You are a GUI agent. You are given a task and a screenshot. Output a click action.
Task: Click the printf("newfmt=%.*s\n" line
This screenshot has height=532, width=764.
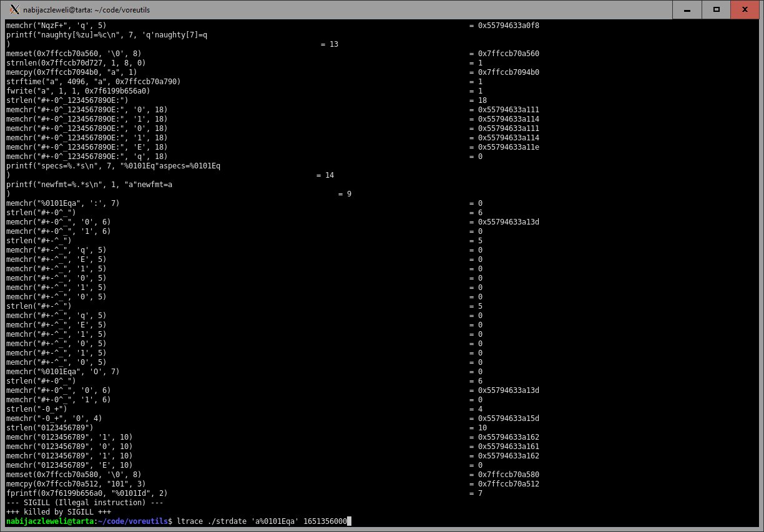(89, 185)
